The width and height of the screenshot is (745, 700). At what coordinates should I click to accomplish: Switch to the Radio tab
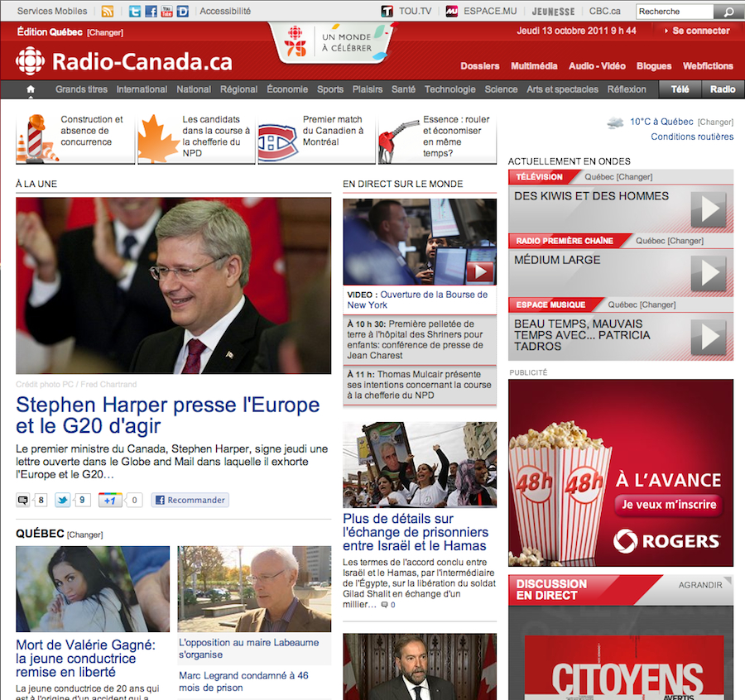click(723, 89)
